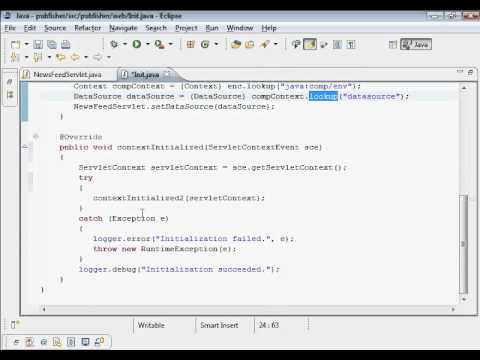The image size is (480, 360).
Task: Open the Search dropdown arrow
Action: (276, 44)
